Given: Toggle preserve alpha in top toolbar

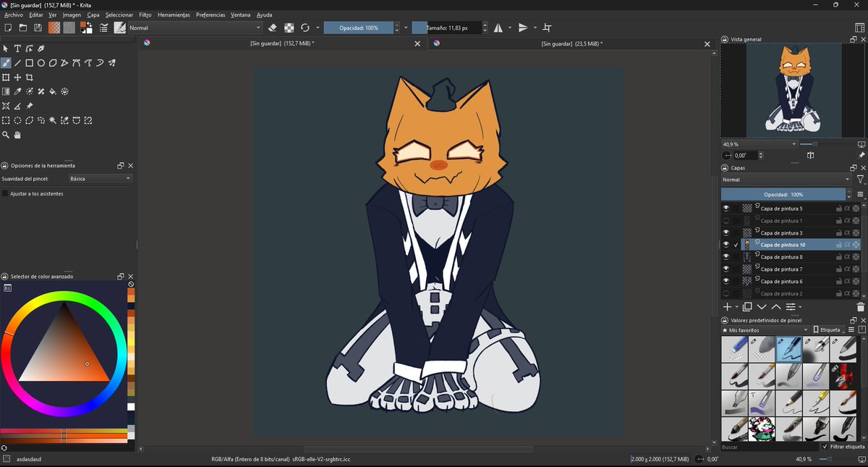Looking at the screenshot, I should [x=289, y=28].
